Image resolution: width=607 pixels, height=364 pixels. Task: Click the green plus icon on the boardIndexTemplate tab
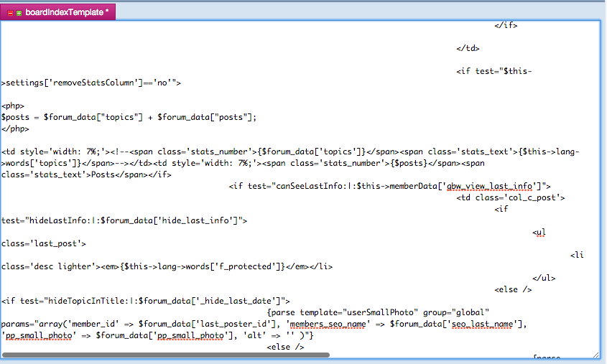(x=19, y=13)
